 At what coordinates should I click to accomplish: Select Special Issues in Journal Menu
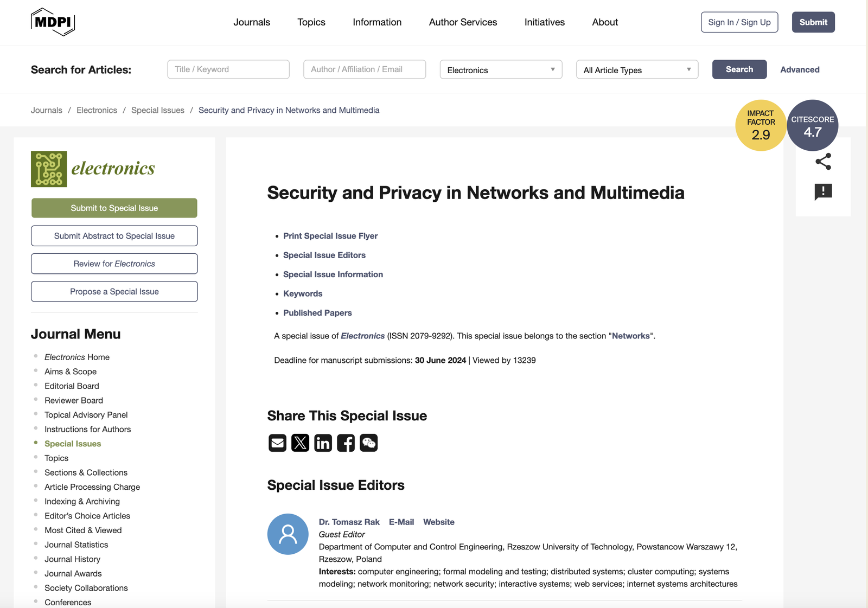click(73, 444)
